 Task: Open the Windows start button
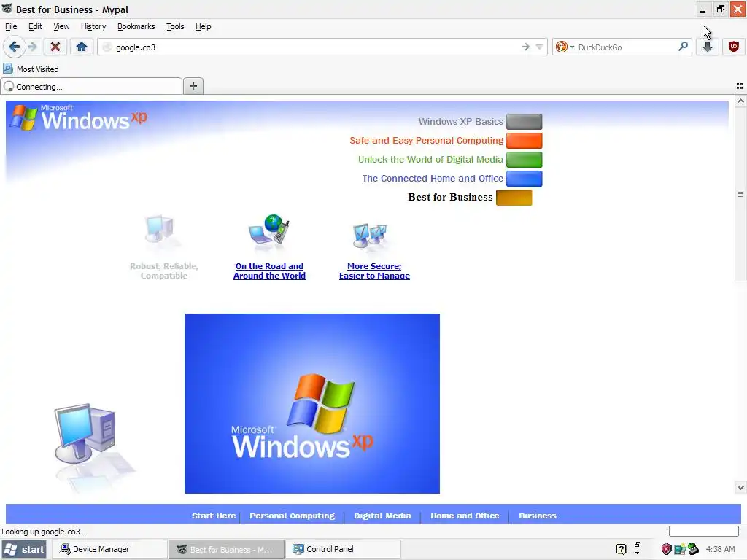tap(24, 549)
